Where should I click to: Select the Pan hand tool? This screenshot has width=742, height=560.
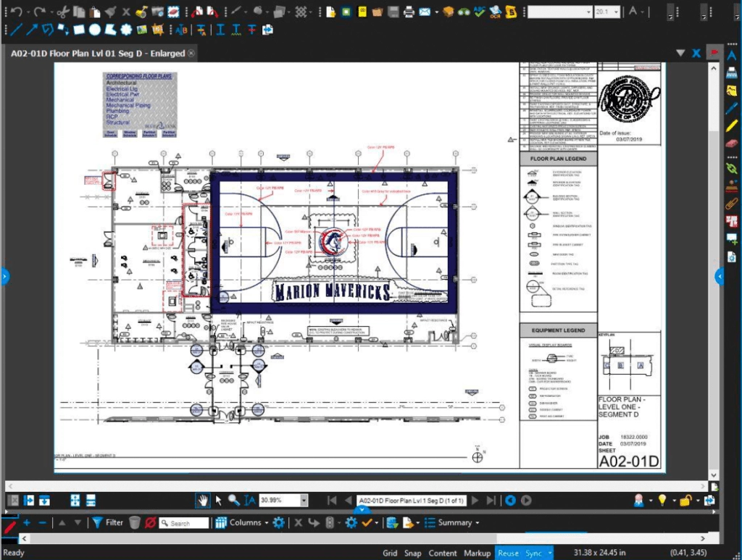203,501
